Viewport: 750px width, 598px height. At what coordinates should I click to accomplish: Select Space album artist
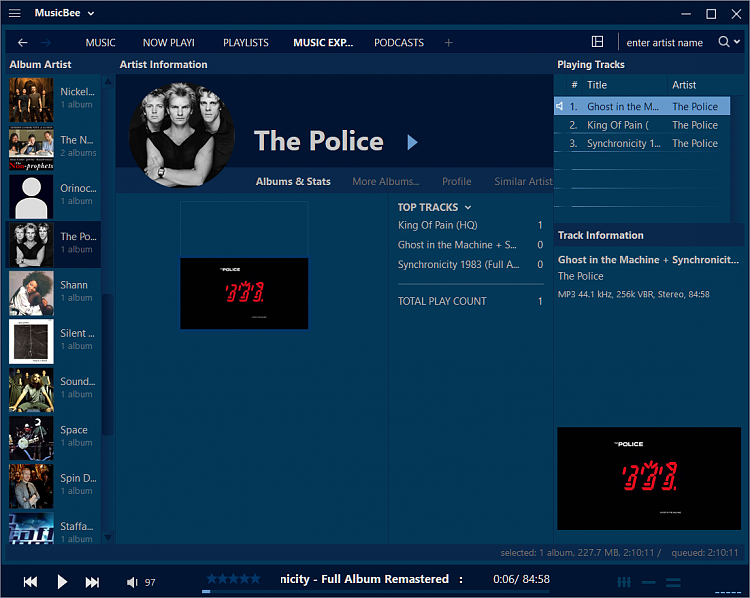pyautogui.click(x=53, y=438)
